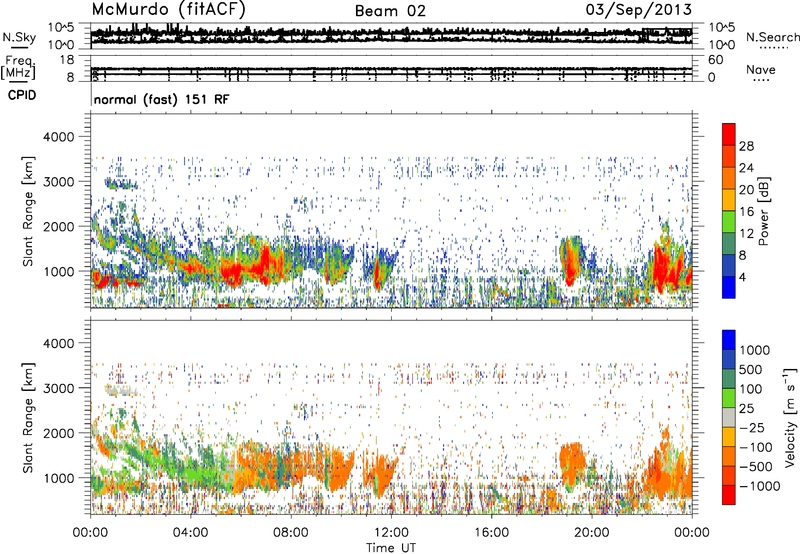Click 'Slant Range [km]' label of power panel
Screen dimensions: 800x554
coord(28,211)
